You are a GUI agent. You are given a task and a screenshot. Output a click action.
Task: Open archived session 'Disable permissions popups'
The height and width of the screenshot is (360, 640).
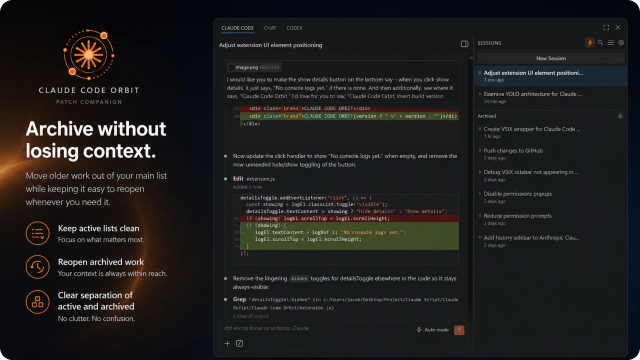(551, 197)
